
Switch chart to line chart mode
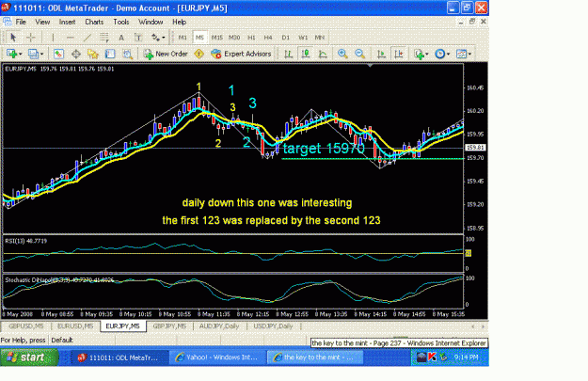point(323,54)
